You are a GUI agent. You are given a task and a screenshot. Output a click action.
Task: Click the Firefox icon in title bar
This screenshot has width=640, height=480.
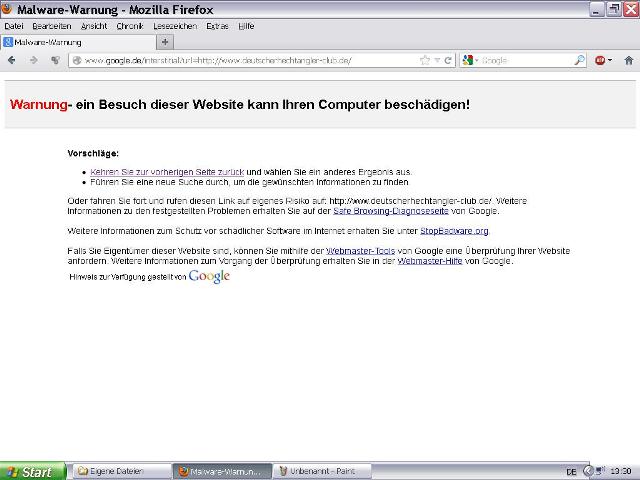click(7, 9)
